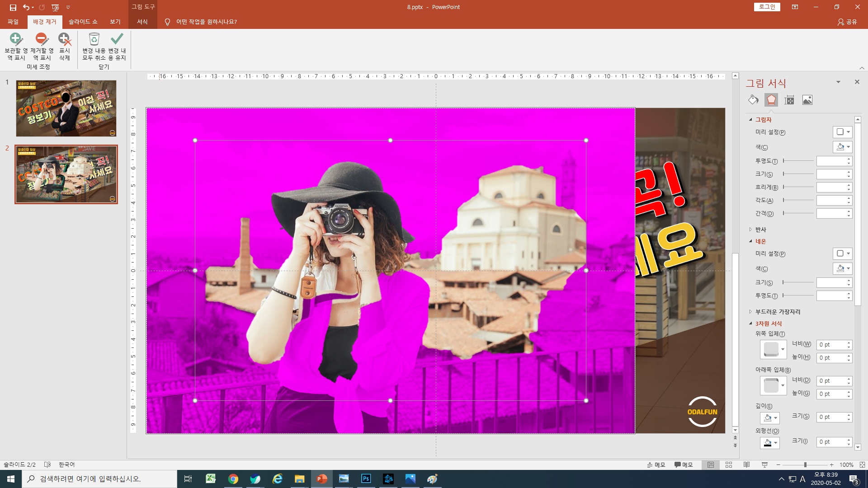Switch to slide sorter view icon
Screen dimensions: 868x488
[x=729, y=465]
